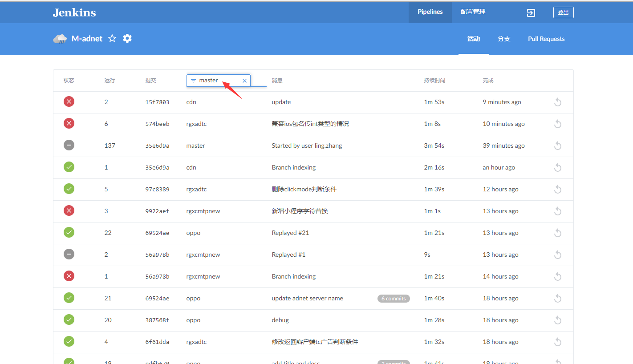Screen dimensions: 633x364
Task: Rerun the cdn build 15f7803
Action: pyautogui.click(x=557, y=102)
